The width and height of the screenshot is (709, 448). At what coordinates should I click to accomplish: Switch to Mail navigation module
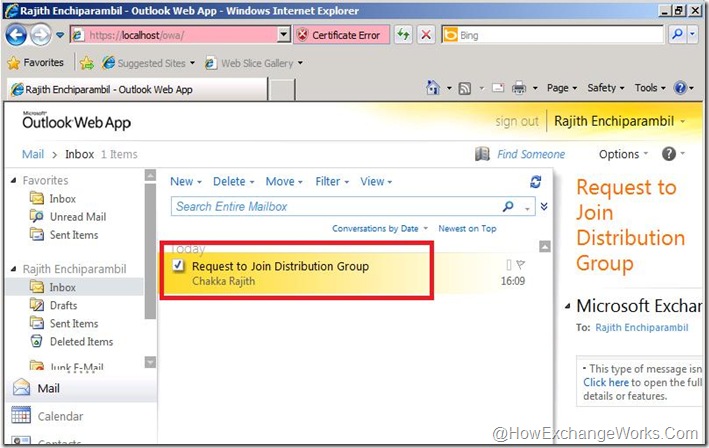[81, 388]
